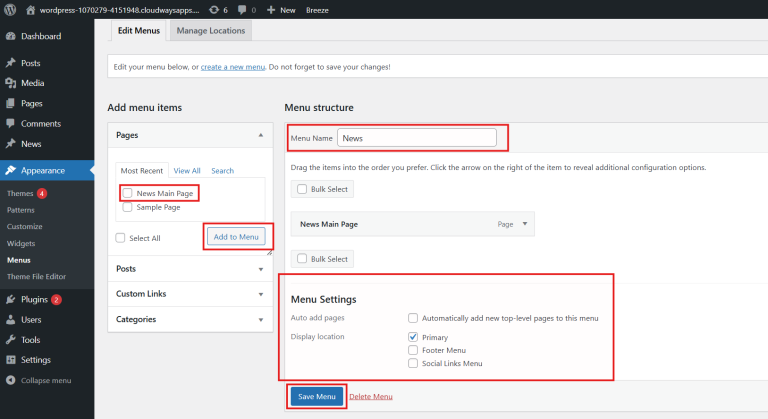Click the Delete Menu link
The height and width of the screenshot is (419, 768).
tap(371, 396)
